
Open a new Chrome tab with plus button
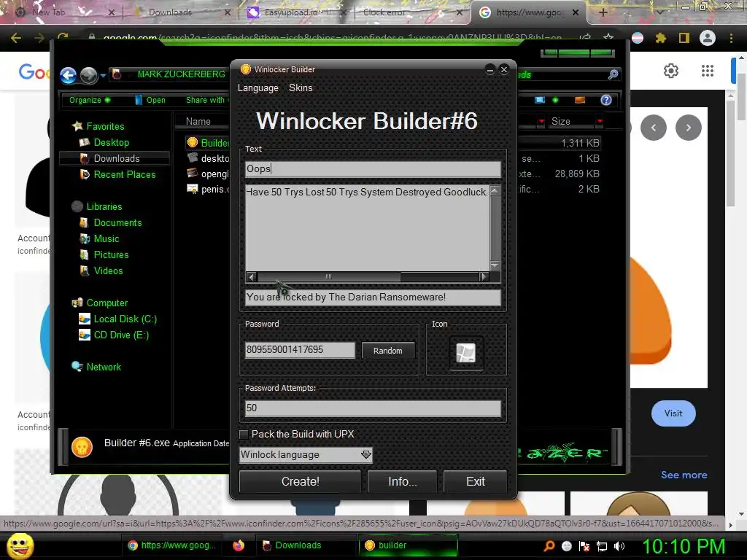[x=603, y=12]
